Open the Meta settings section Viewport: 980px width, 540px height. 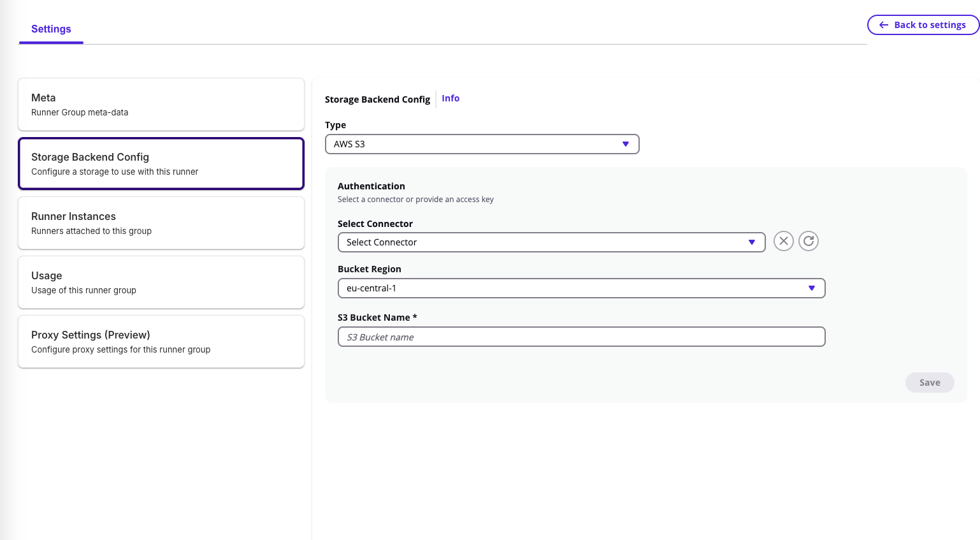click(x=161, y=104)
